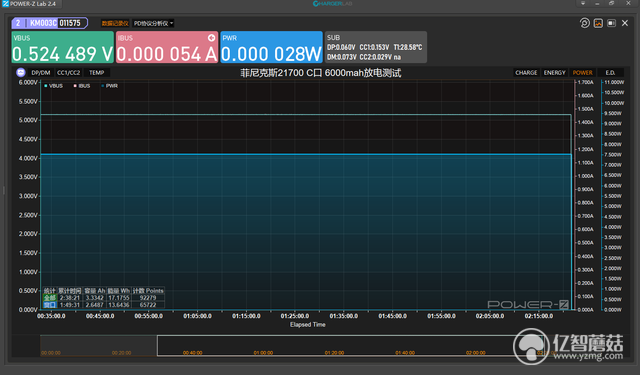Click window capacity value 2.6487

tap(94, 305)
